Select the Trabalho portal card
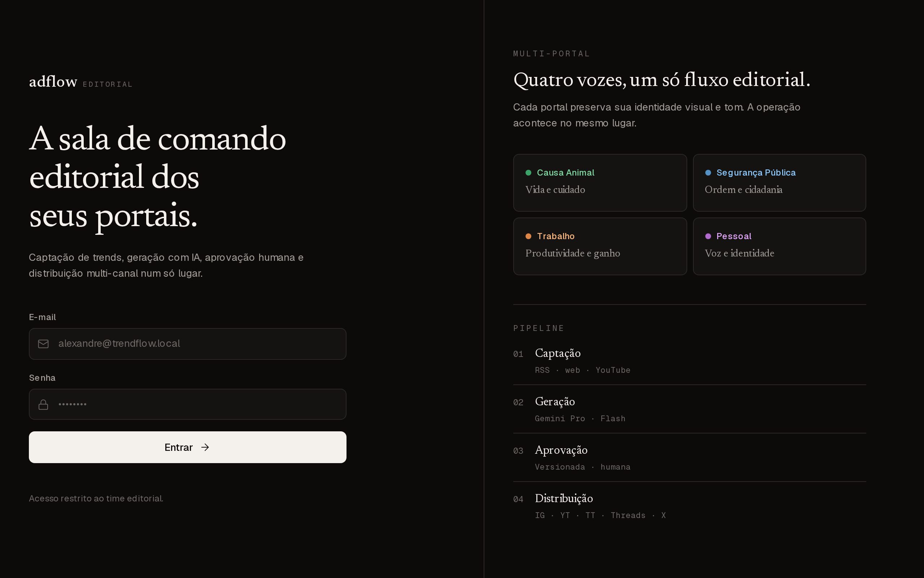This screenshot has height=578, width=924. coord(600,246)
